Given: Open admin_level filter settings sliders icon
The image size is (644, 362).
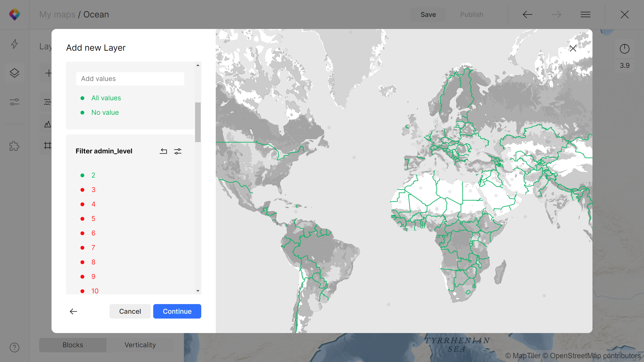Looking at the screenshot, I should (178, 151).
